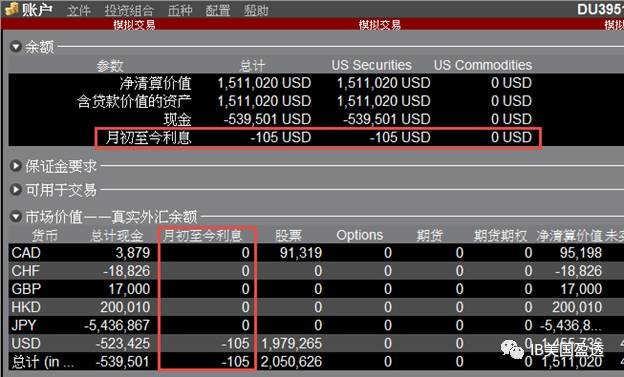Select the 净清算价值 row label

click(x=156, y=83)
